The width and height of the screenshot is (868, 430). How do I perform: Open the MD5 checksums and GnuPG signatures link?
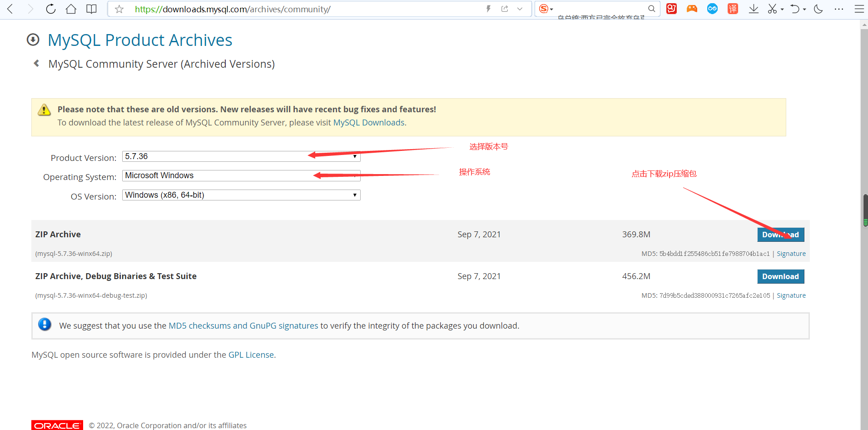(243, 325)
